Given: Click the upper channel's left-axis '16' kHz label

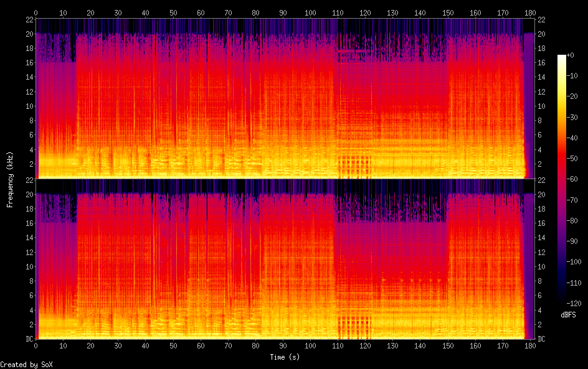Looking at the screenshot, I should (x=30, y=63).
